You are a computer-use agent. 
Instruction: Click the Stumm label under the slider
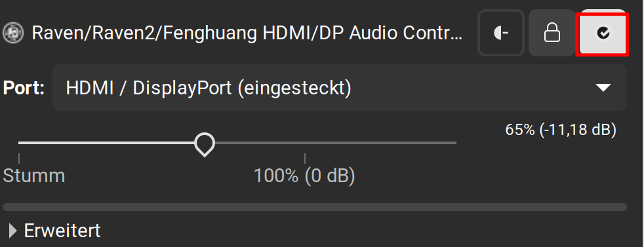pos(34,176)
